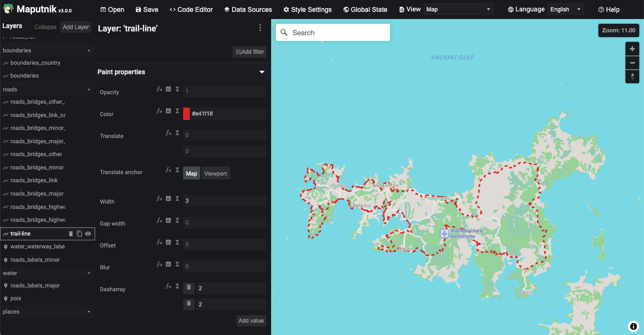Collapse the boundaries layer group

[88, 50]
